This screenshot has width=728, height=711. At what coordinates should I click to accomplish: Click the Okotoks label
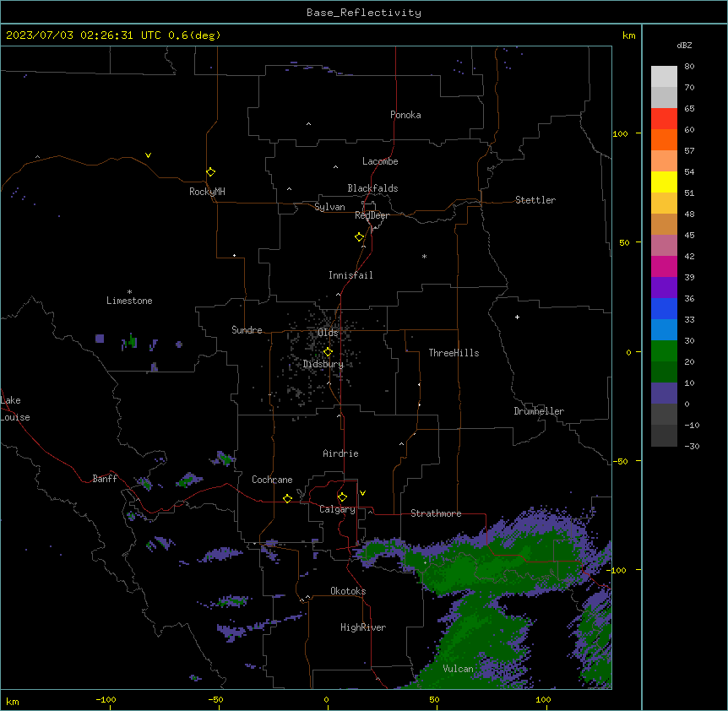tap(348, 591)
